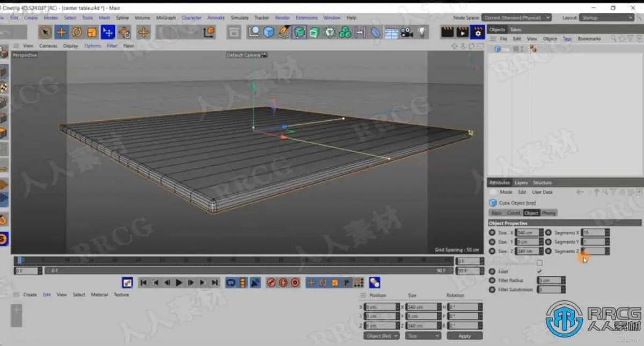Step to next frame
Image resolution: width=644 pixels, height=346 pixels.
click(x=191, y=282)
